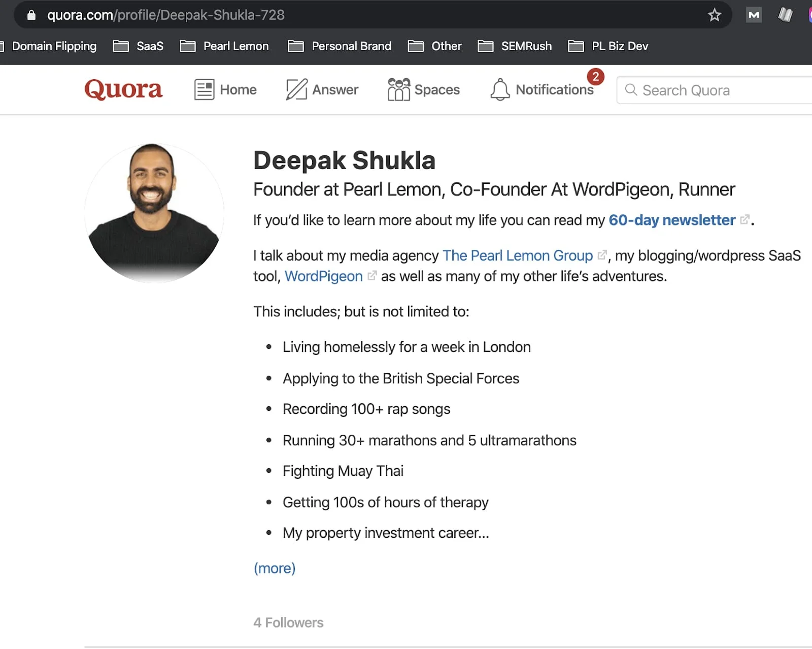Viewport: 812px width, 649px height.
Task: Click the browser address bar URL
Action: pyautogui.click(x=166, y=15)
